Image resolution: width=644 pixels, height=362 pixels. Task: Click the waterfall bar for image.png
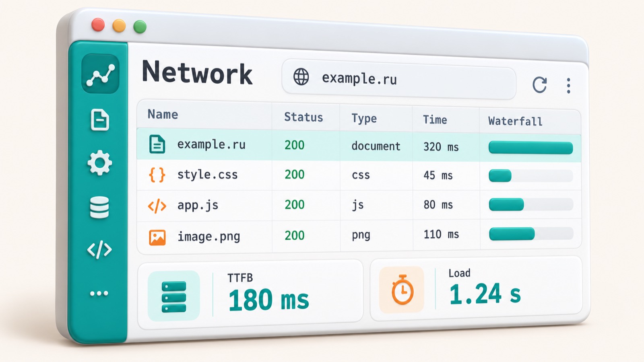(x=512, y=234)
